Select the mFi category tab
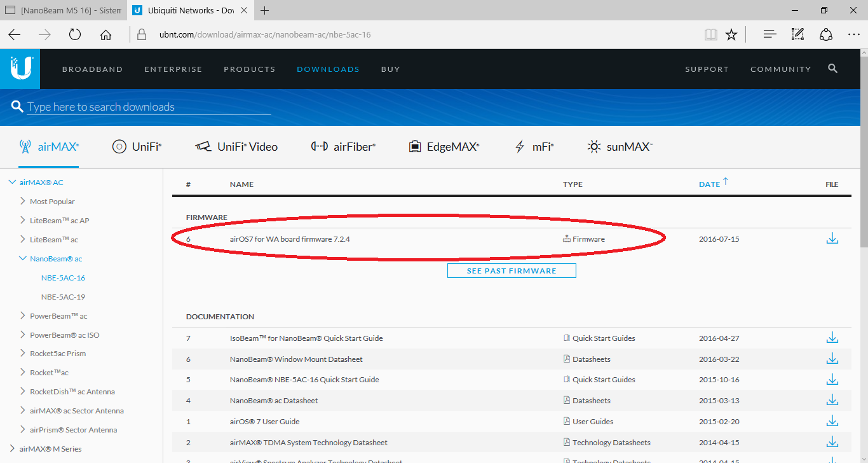The image size is (868, 463). pyautogui.click(x=534, y=147)
